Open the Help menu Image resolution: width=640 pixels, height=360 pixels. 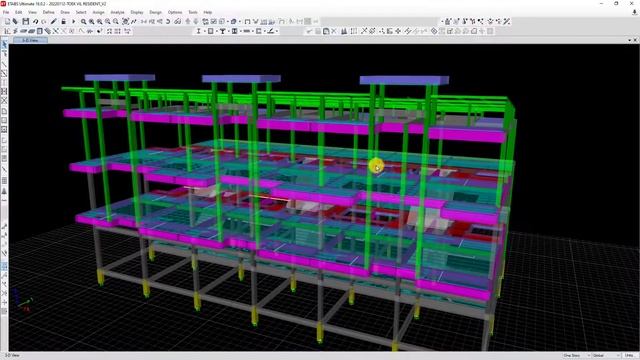208,12
